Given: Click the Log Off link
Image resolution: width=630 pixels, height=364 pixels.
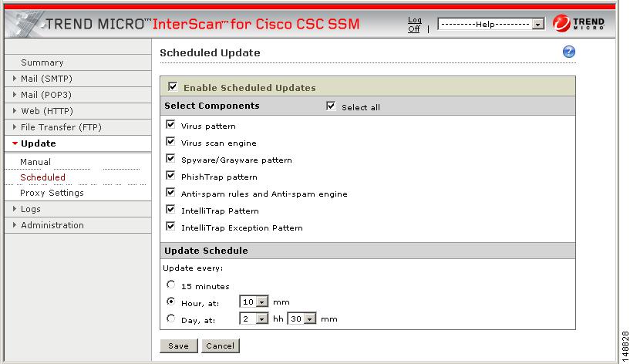Looking at the screenshot, I should 414,25.
